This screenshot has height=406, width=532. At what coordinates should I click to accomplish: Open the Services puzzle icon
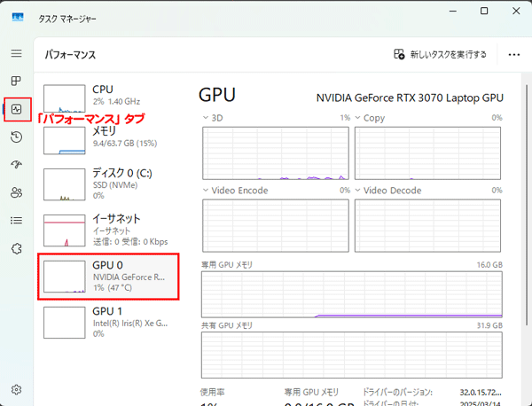(16, 248)
